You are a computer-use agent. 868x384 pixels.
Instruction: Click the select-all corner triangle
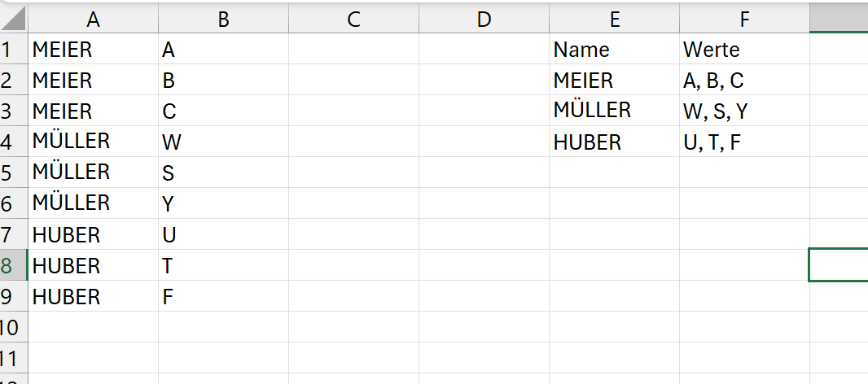point(13,20)
